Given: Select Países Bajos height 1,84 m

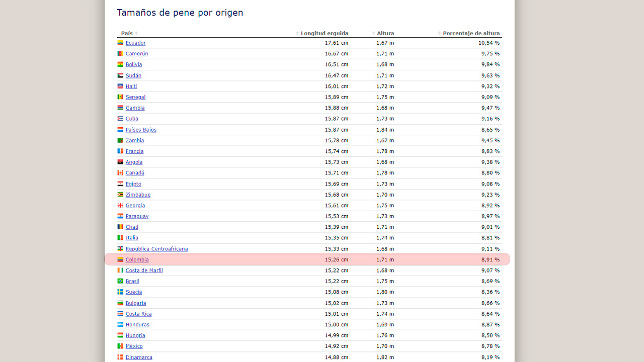Looking at the screenshot, I should tap(385, 130).
